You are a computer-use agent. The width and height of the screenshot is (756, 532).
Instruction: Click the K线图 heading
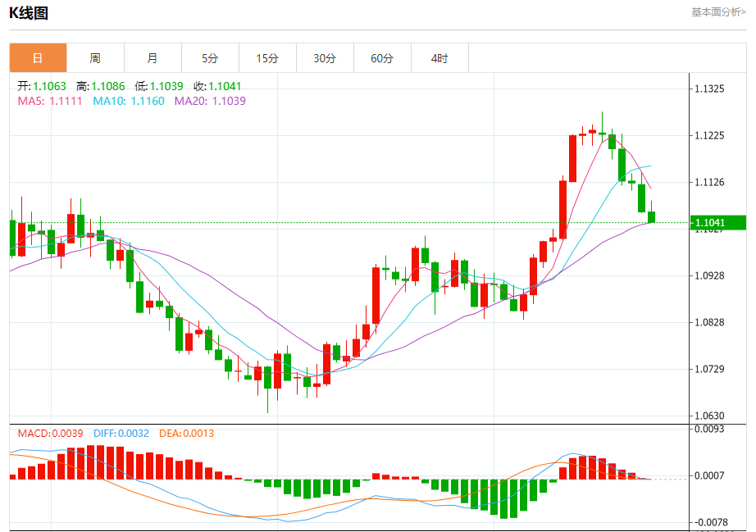pyautogui.click(x=29, y=13)
